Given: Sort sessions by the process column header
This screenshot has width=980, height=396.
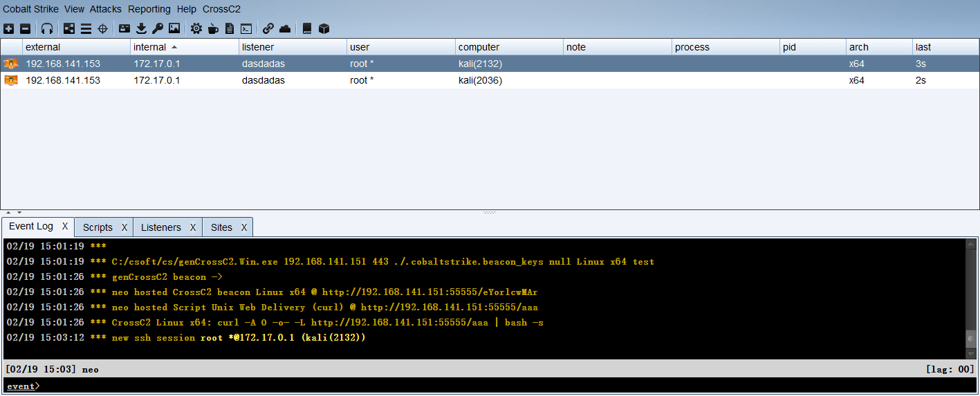Looking at the screenshot, I should pos(725,47).
